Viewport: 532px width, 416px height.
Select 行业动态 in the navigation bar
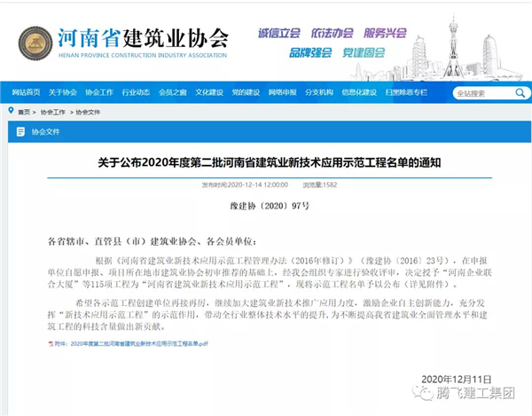136,92
